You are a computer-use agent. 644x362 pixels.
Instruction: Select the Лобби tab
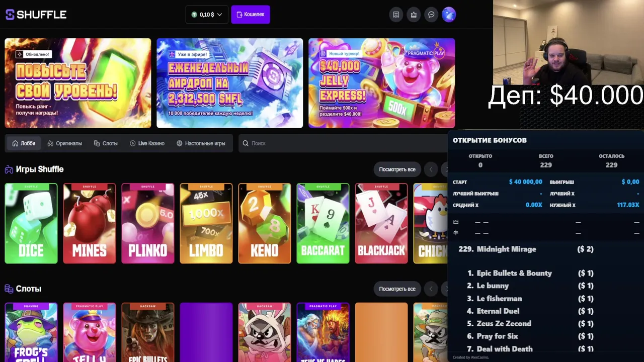click(24, 143)
